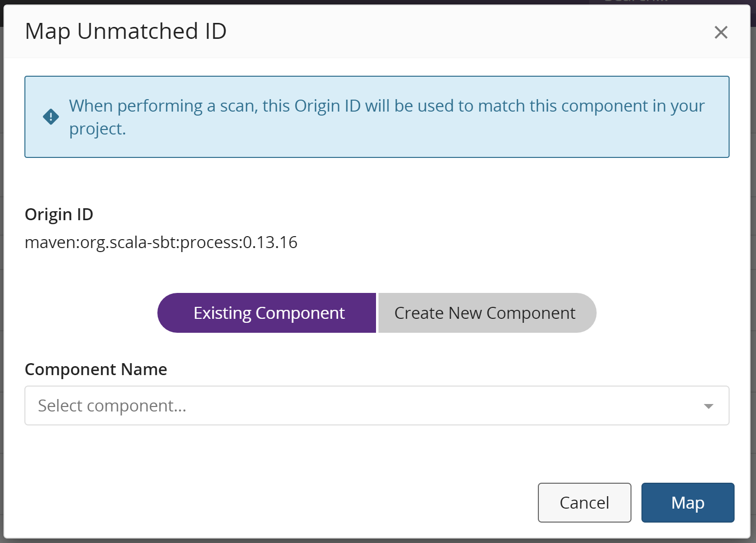Click the Component Name input field
This screenshot has height=543, width=756.
pyautogui.click(x=299, y=406)
